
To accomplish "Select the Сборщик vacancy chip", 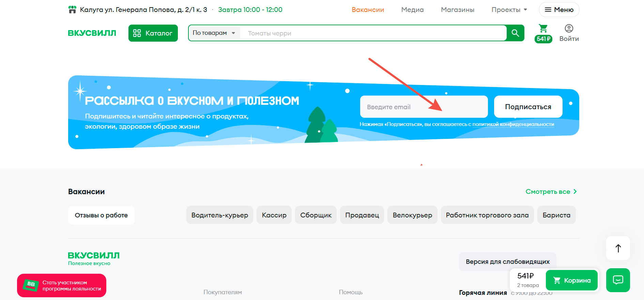I will (x=316, y=215).
